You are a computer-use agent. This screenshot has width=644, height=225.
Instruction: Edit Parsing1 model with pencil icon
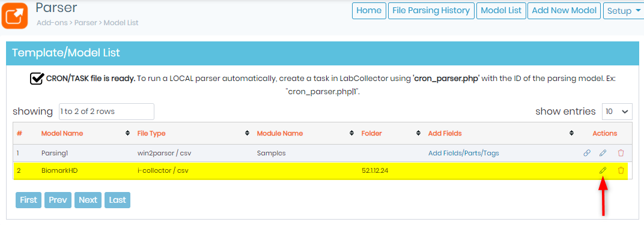603,153
